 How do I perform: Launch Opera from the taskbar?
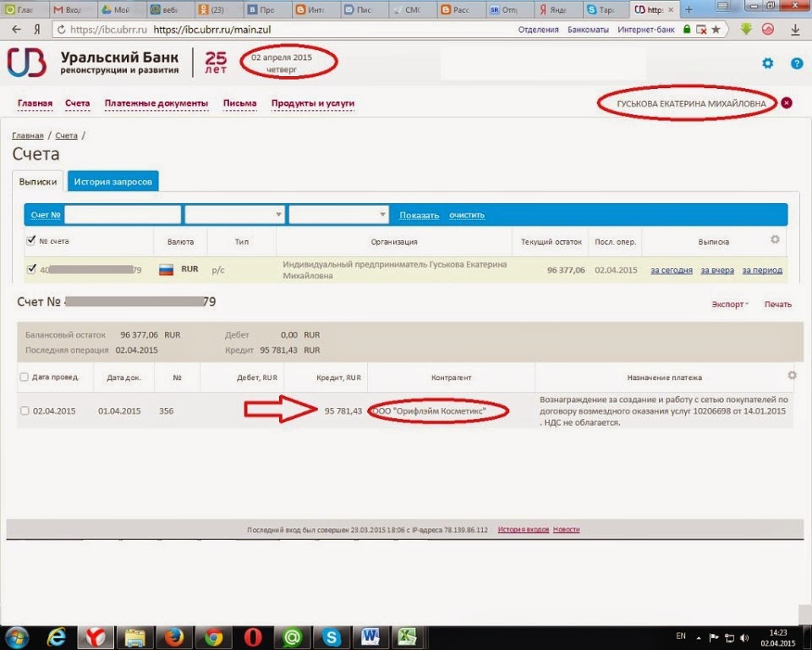pyautogui.click(x=253, y=637)
